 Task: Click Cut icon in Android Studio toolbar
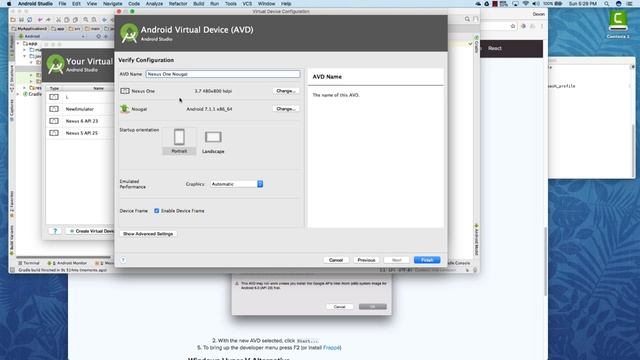point(58,19)
